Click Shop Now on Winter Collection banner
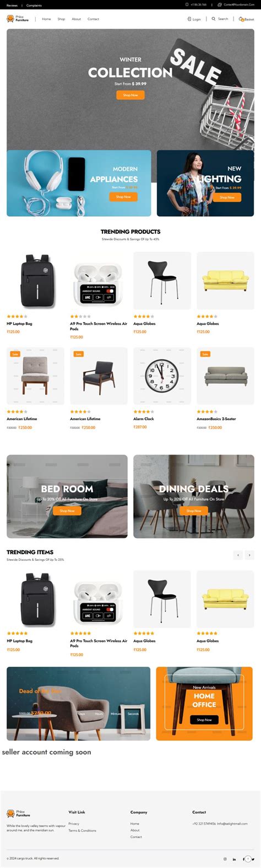261x868 pixels. [130, 95]
